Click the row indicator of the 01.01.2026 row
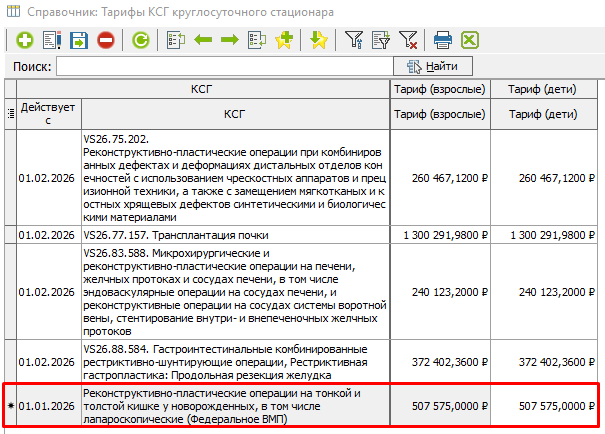Image resolution: width=605 pixels, height=434 pixels. point(11,406)
